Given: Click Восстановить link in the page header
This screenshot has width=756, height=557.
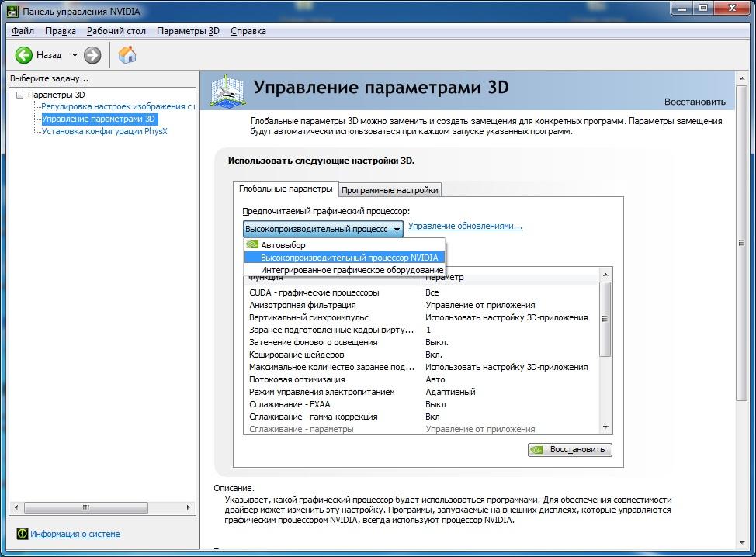Looking at the screenshot, I should 695,102.
